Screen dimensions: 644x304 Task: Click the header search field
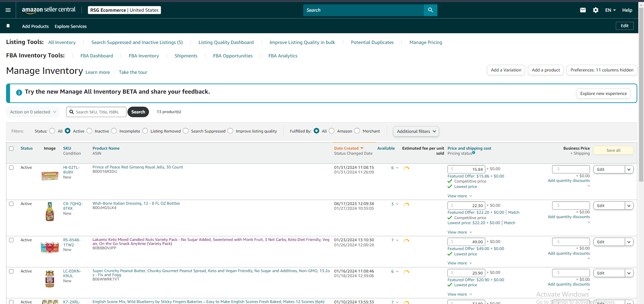point(364,10)
